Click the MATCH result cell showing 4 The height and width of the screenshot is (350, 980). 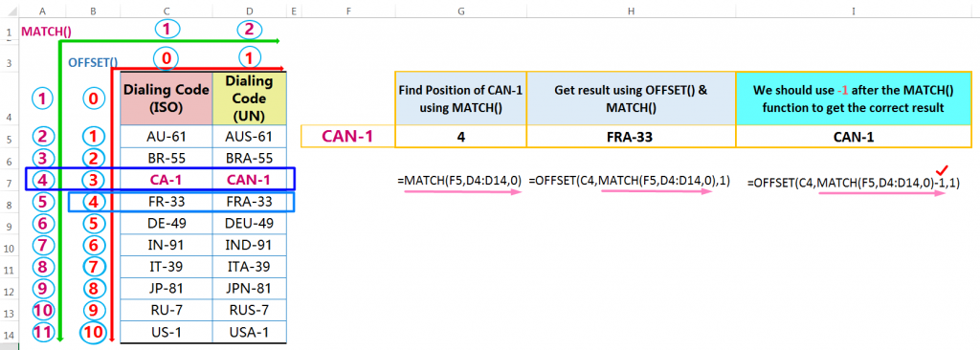coord(460,136)
